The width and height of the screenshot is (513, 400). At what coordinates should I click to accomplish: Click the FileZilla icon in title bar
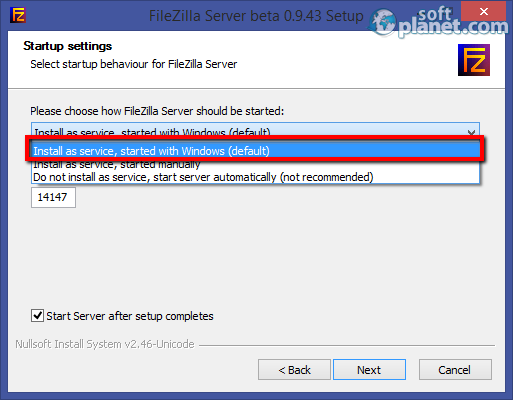(18, 15)
